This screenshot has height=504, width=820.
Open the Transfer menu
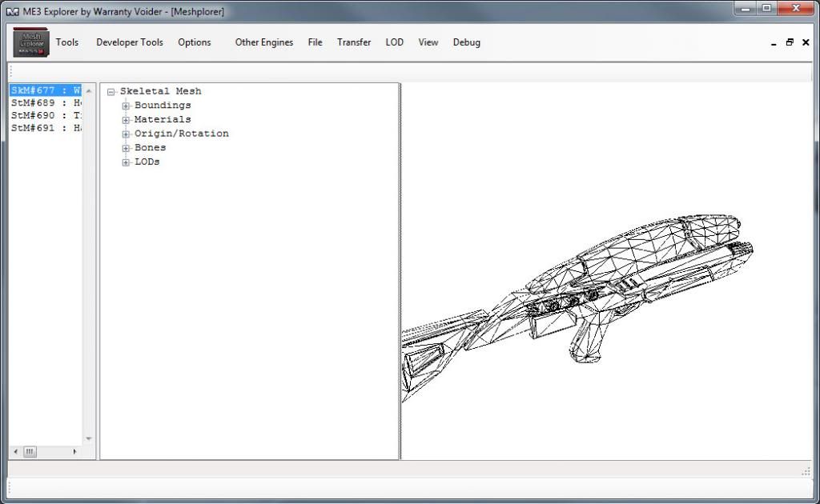(x=354, y=42)
